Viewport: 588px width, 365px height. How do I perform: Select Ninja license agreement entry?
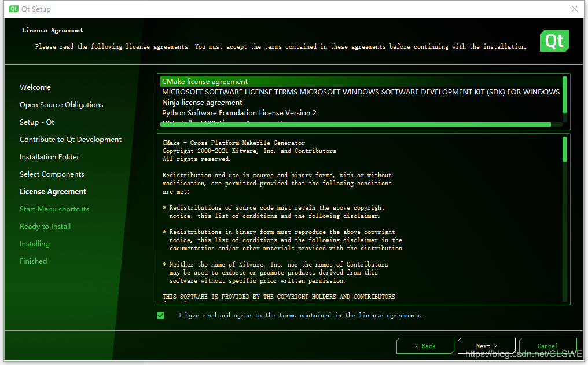tap(361, 103)
